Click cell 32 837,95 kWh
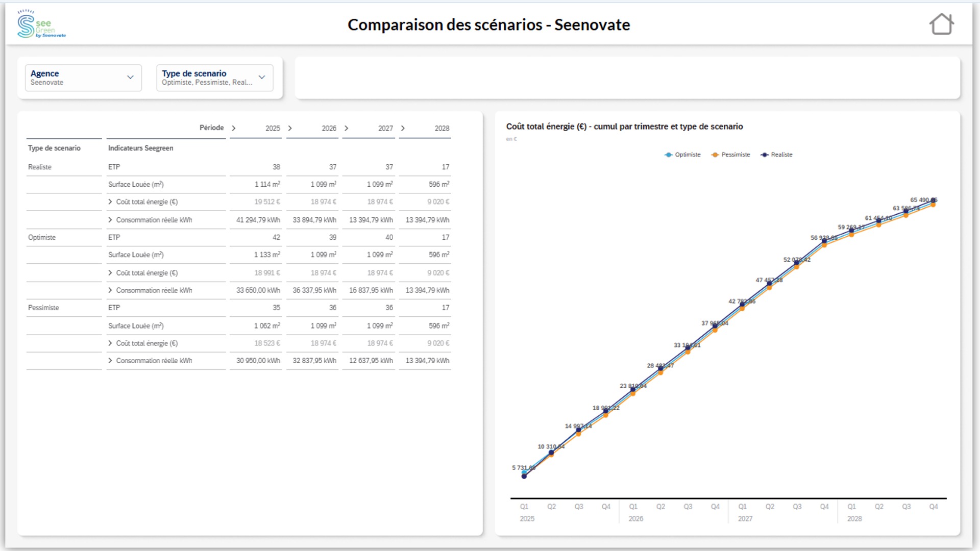The height and width of the screenshot is (551, 980). point(314,361)
